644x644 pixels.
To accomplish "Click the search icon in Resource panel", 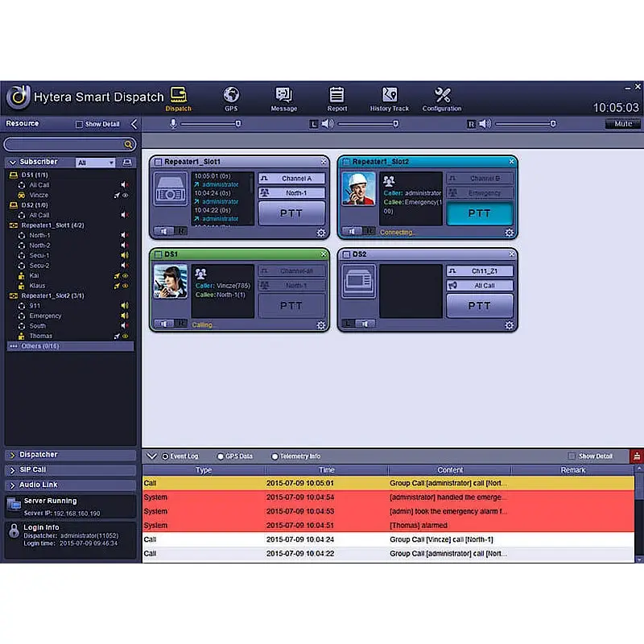I will [x=128, y=145].
